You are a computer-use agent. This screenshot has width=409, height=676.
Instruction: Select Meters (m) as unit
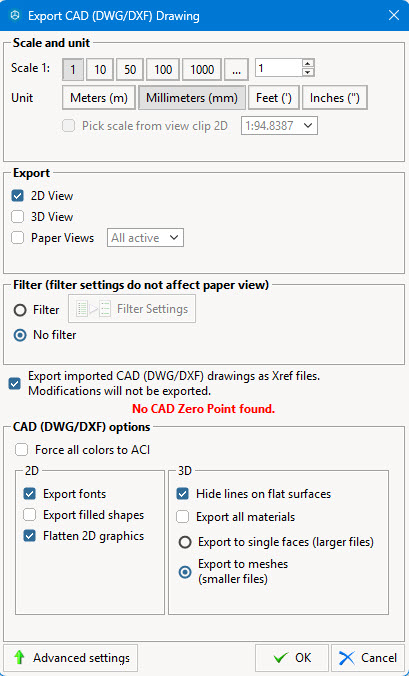tap(99, 98)
